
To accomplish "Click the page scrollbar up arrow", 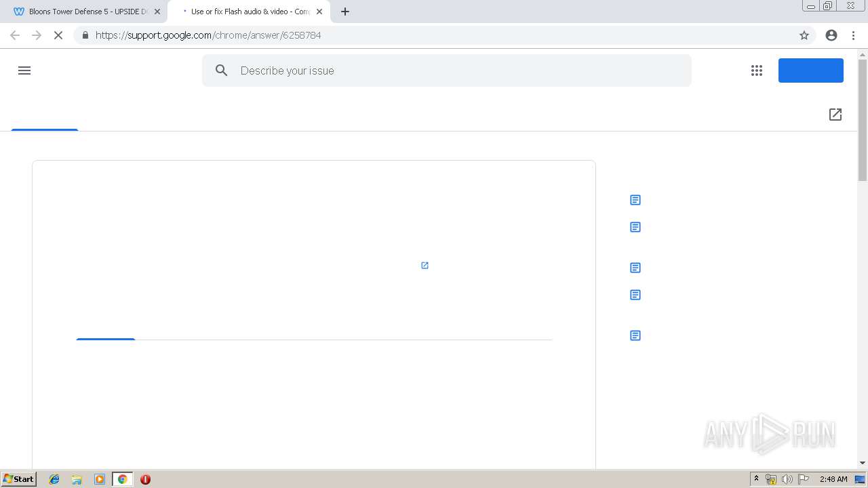I will tap(863, 54).
